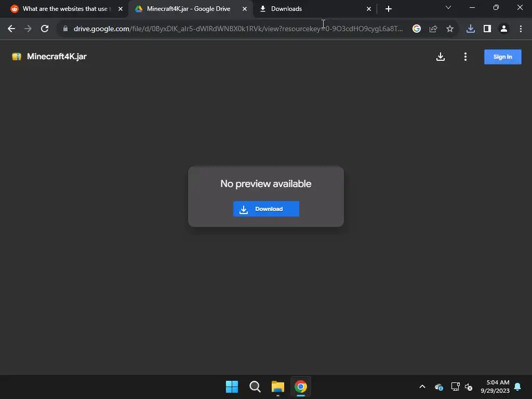View site information via the lock icon
The height and width of the screenshot is (399, 532).
65,29
